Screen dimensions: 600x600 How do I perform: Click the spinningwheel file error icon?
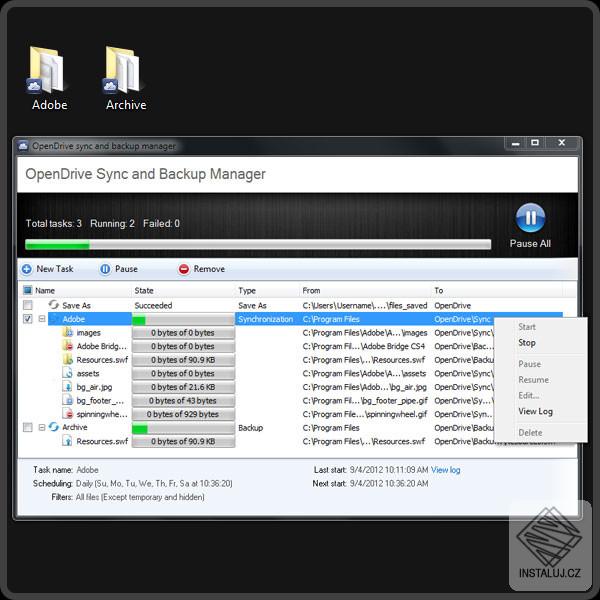click(x=67, y=414)
